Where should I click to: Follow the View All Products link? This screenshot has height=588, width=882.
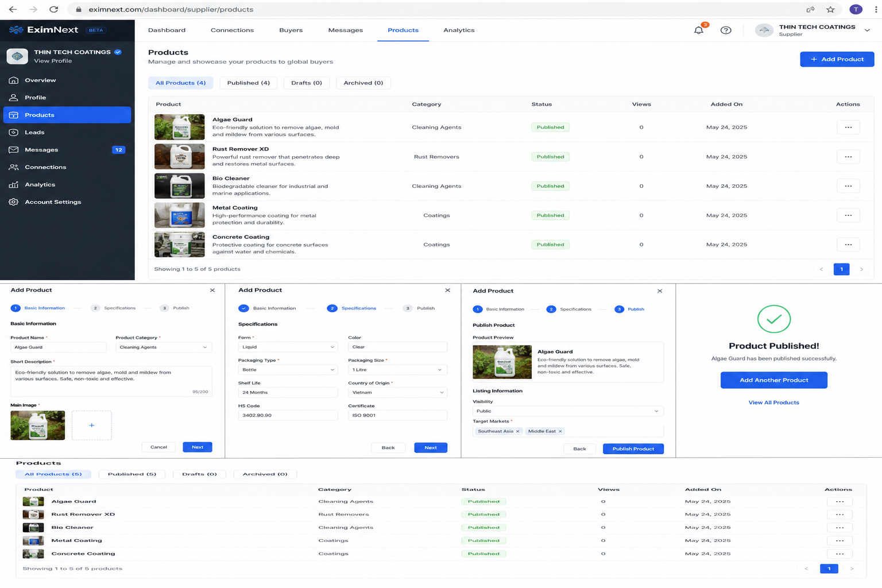[774, 403]
